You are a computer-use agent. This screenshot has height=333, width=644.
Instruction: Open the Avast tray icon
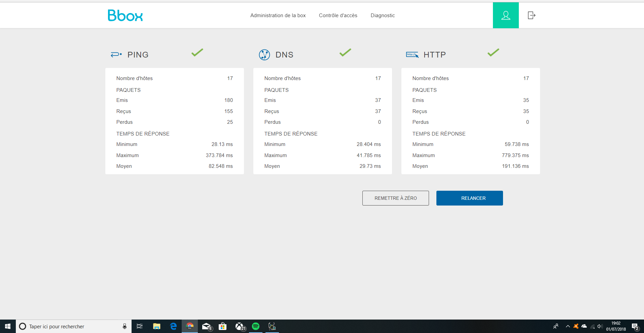pyautogui.click(x=576, y=326)
